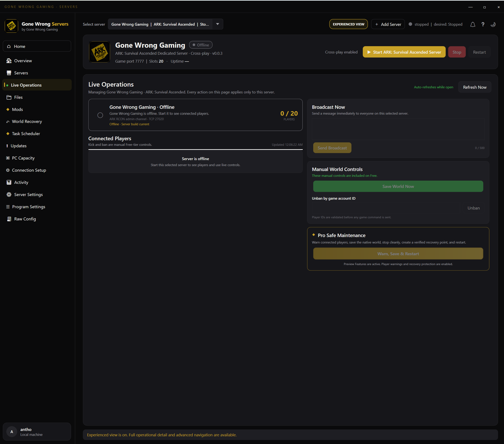Click the stopped status dot indicator
504x444 pixels.
[x=410, y=24]
